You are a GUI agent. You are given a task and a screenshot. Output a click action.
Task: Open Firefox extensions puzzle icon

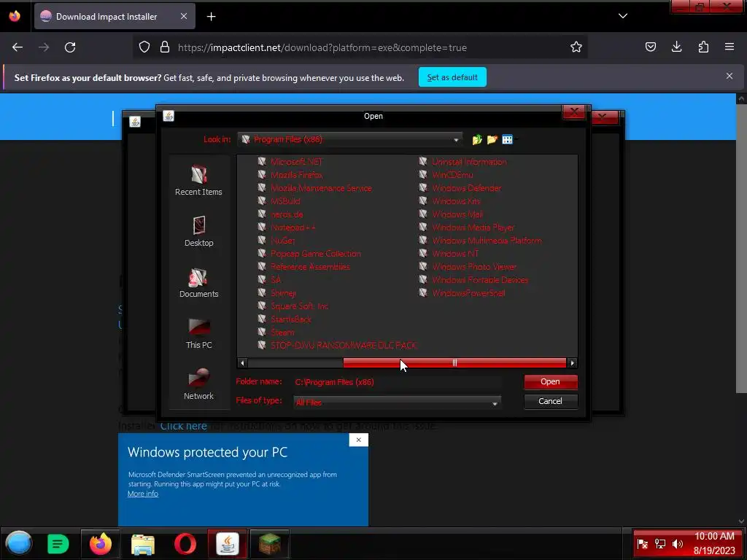[x=703, y=47]
